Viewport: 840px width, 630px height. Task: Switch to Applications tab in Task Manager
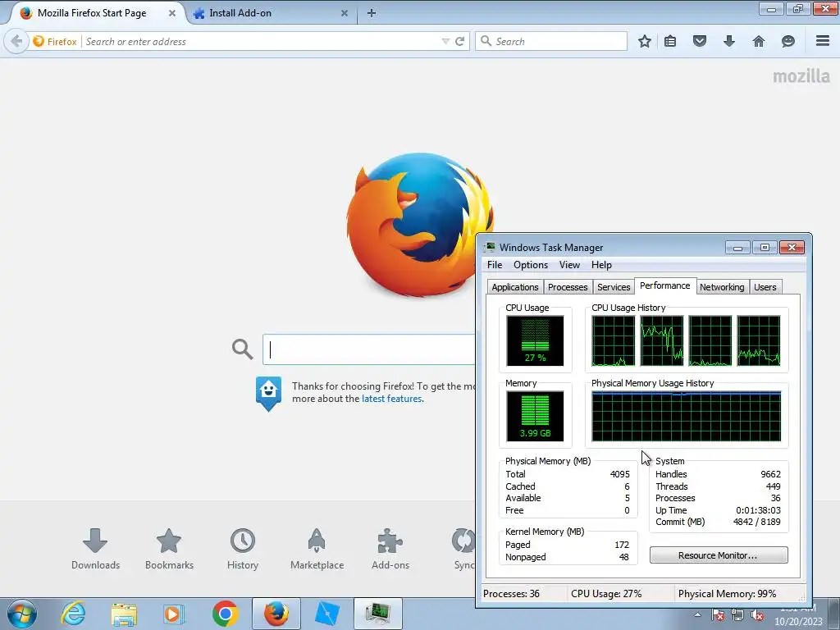point(515,287)
